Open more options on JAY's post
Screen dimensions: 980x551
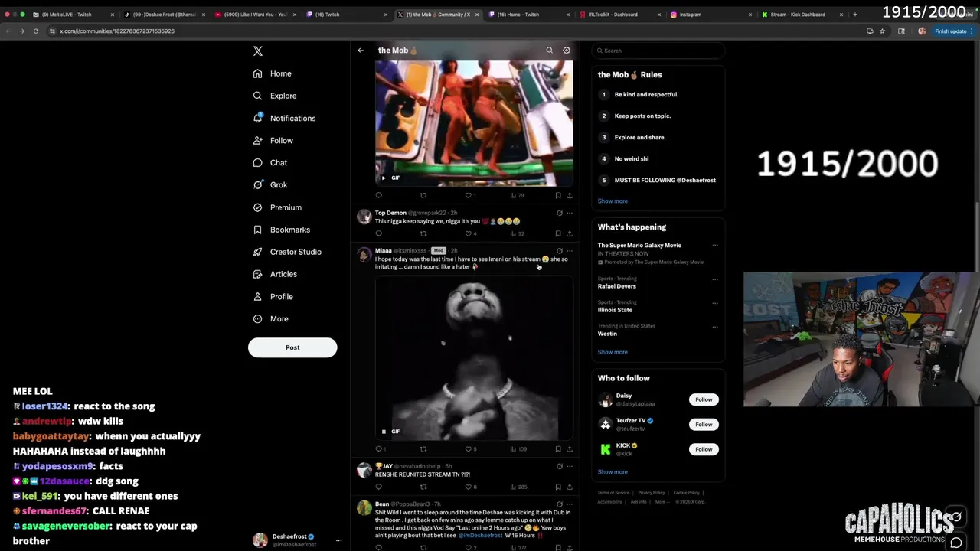point(569,466)
